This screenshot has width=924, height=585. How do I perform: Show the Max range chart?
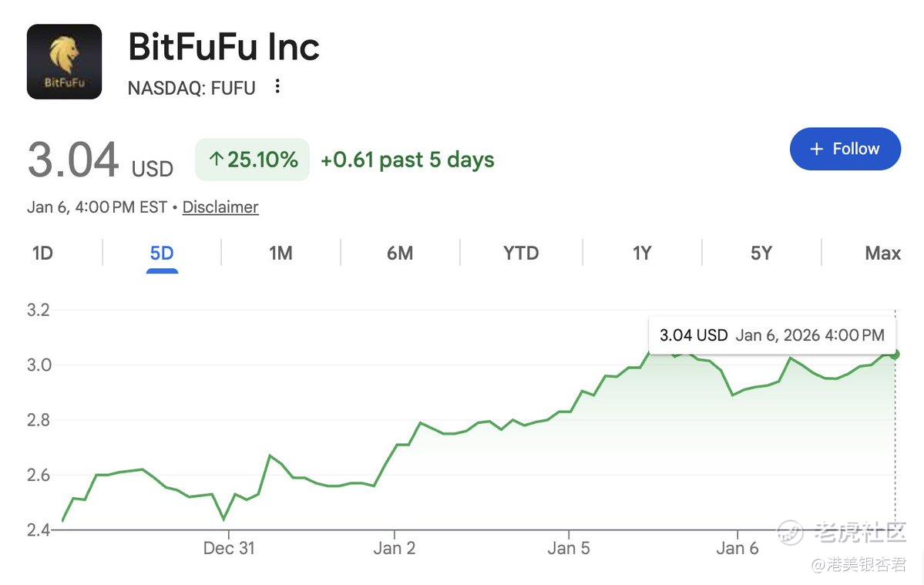(x=882, y=253)
